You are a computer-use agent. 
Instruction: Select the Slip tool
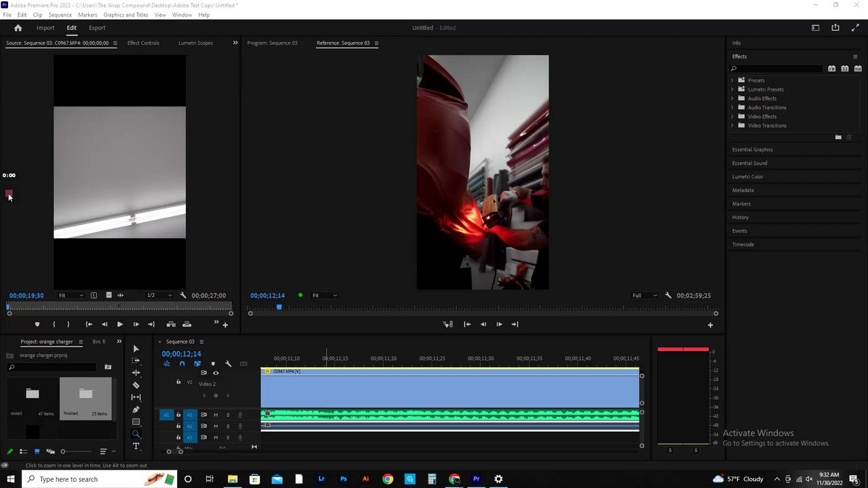(x=136, y=397)
